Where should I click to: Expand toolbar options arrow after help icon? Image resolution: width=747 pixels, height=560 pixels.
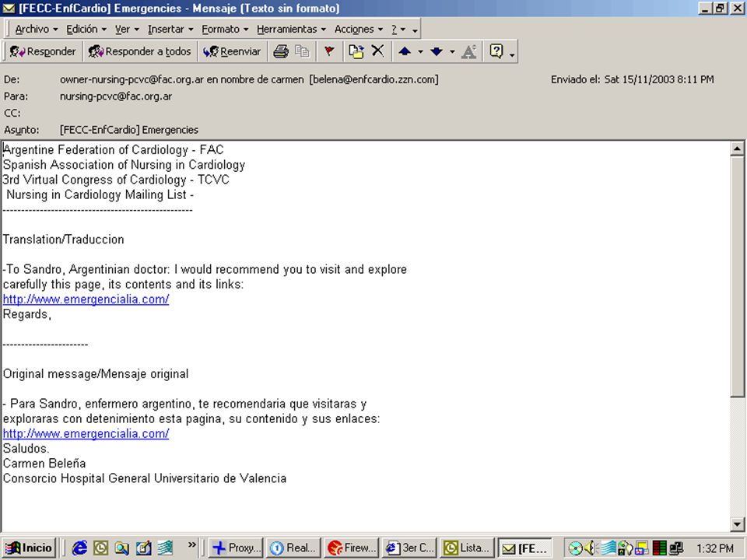(x=512, y=55)
